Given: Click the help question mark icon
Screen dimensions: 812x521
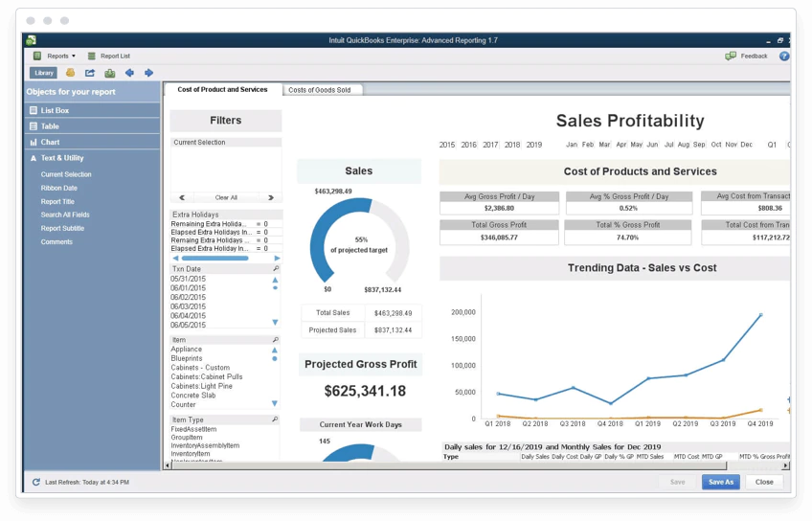Looking at the screenshot, I should (784, 56).
